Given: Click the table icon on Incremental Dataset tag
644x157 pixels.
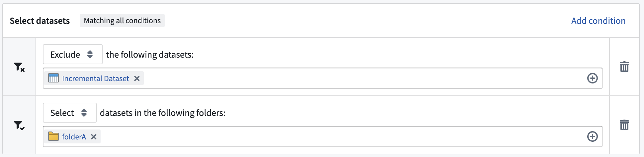Looking at the screenshot, I should click(53, 78).
